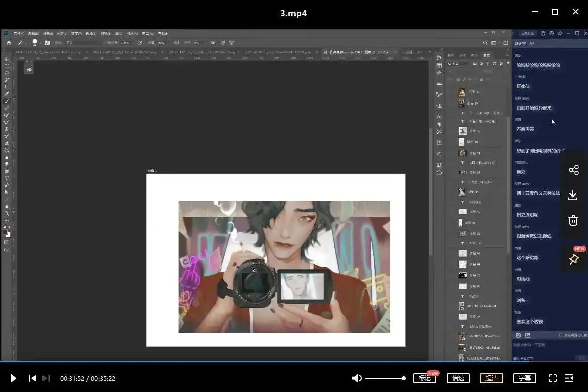Select the Type tool in Photoshop toolbar
Viewport: 588px width, 392px height.
[x=7, y=178]
